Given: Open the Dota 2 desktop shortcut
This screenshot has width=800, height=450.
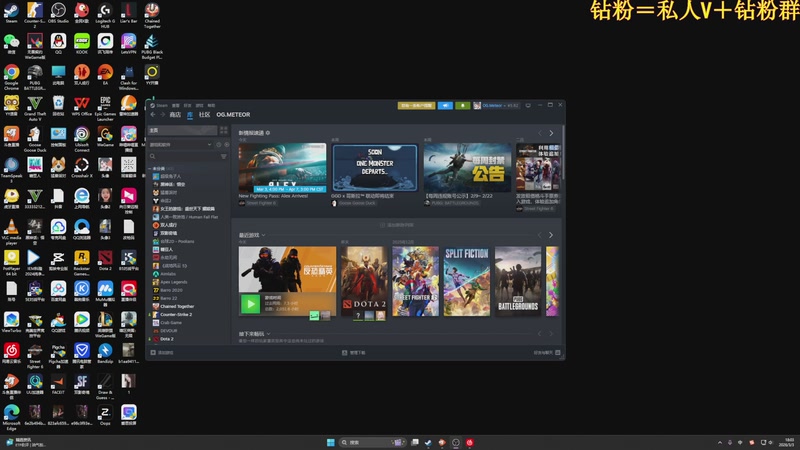Looking at the screenshot, I should click(105, 260).
